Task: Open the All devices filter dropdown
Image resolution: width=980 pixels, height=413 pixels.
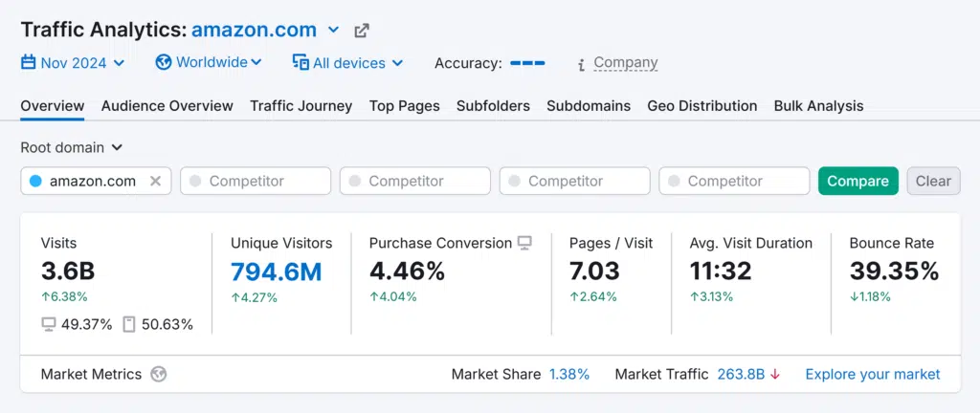Action: 347,63
